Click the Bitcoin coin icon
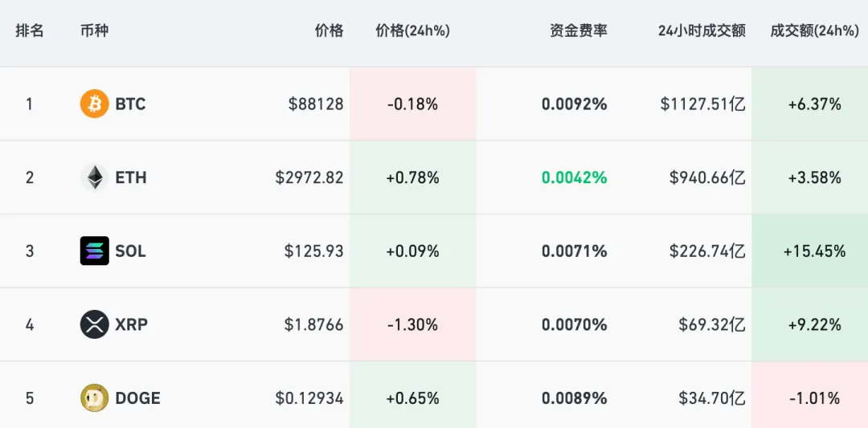This screenshot has height=428, width=868. coord(94,104)
